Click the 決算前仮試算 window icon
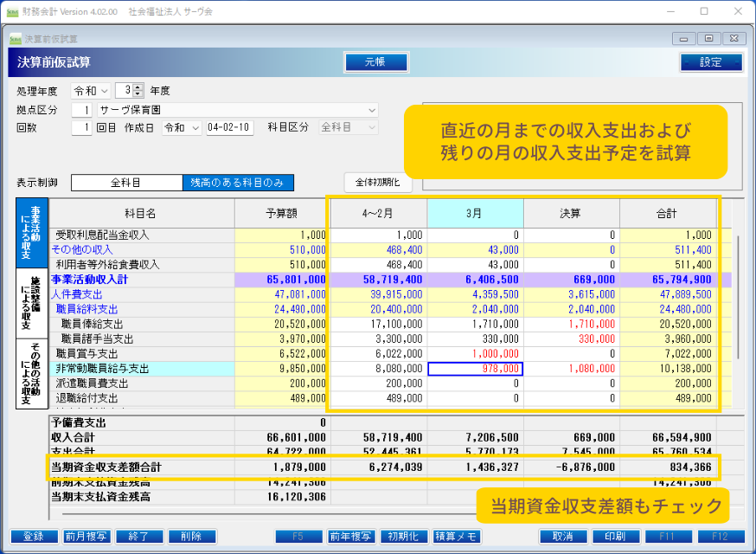Viewport: 756px width, 554px height. (x=16, y=39)
